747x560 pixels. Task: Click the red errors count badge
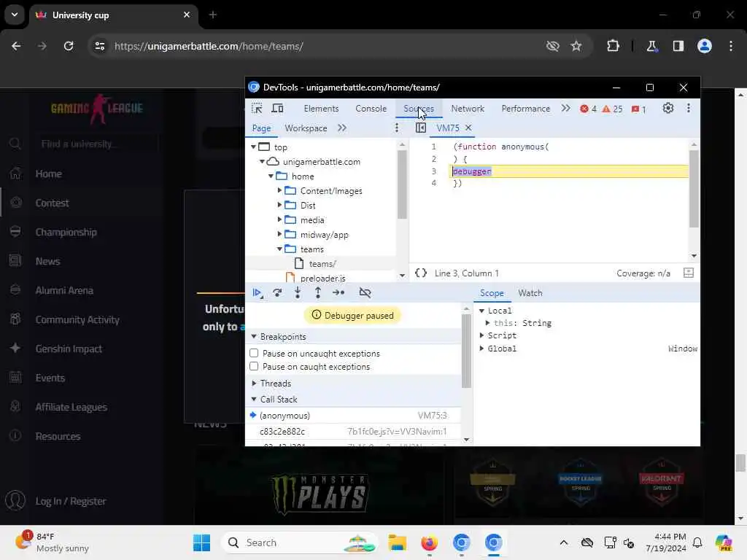coord(589,109)
